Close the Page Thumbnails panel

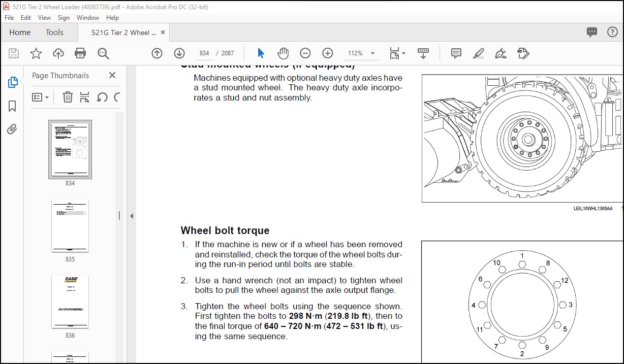point(112,75)
